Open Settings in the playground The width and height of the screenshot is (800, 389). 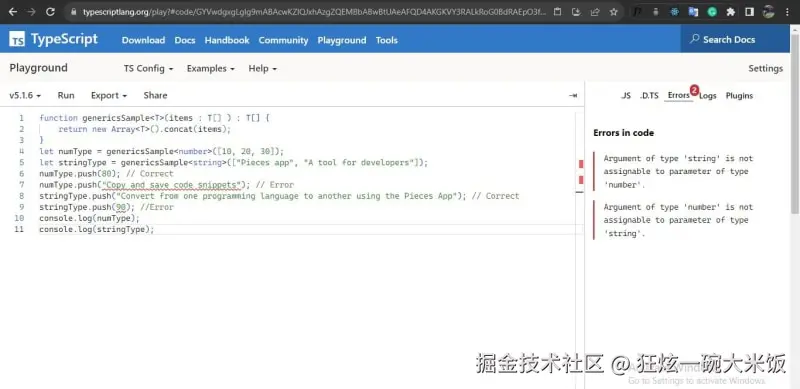765,68
